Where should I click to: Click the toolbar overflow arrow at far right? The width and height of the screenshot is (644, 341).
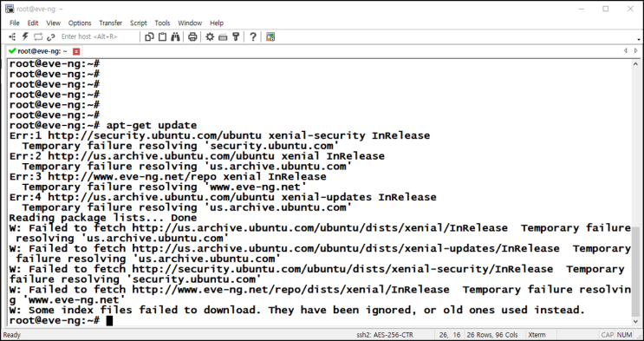point(639,40)
